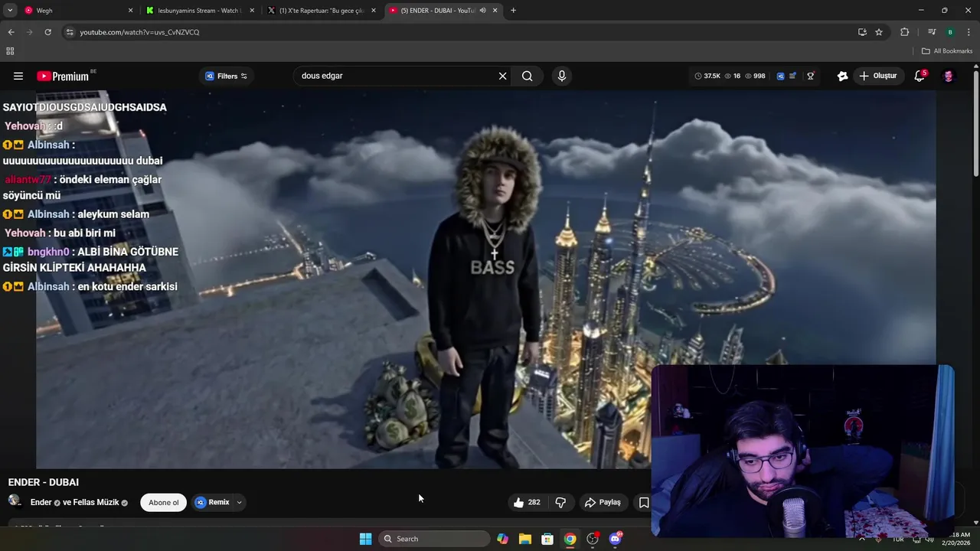Open Microsoft Store from the taskbar
This screenshot has height=551, width=980.
coord(547,539)
